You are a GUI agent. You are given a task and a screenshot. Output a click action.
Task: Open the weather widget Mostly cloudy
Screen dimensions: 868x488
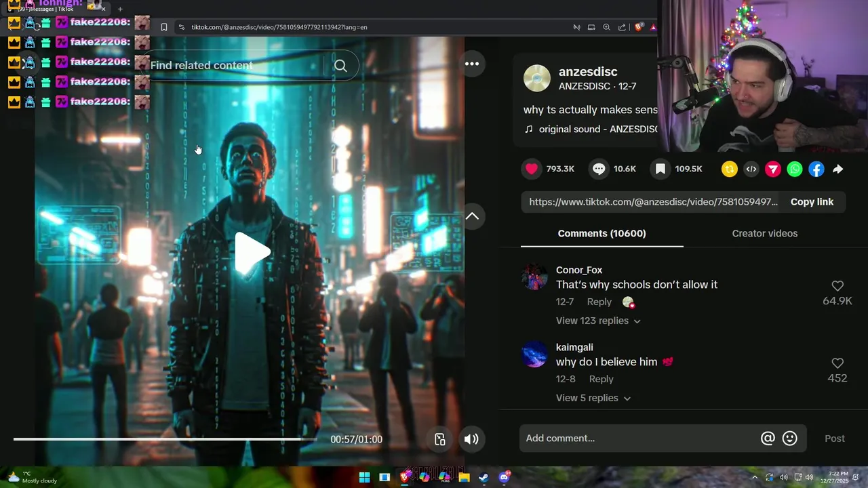point(33,477)
